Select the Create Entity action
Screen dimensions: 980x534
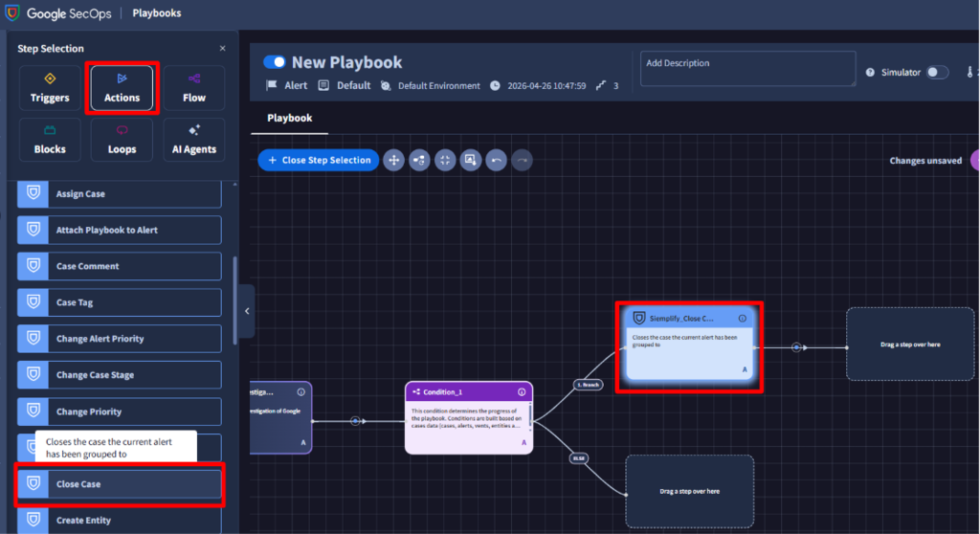(120, 521)
